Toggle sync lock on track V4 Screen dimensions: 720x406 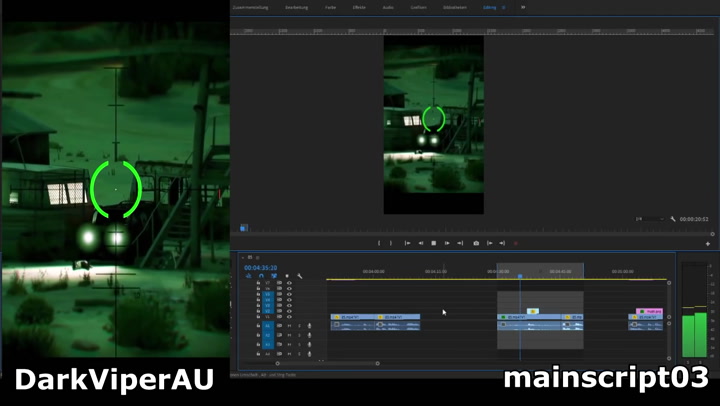tap(279, 300)
